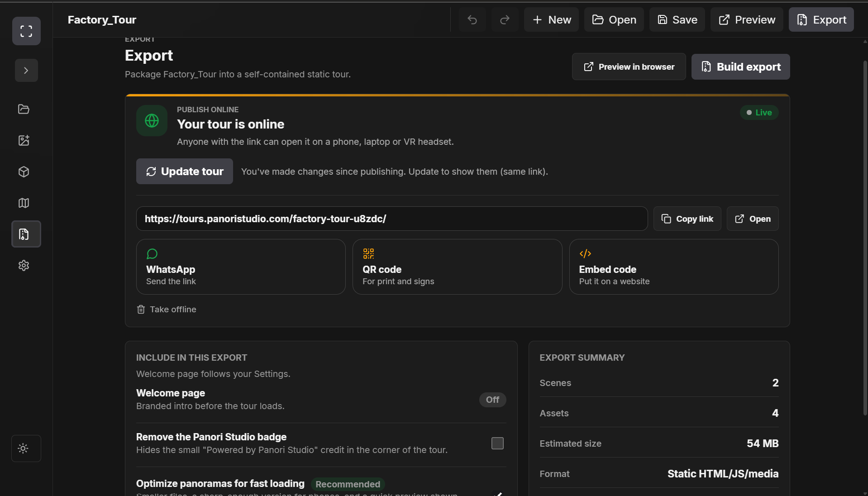This screenshot has height=496, width=868.
Task: Open the map panel icon
Action: 24,203
